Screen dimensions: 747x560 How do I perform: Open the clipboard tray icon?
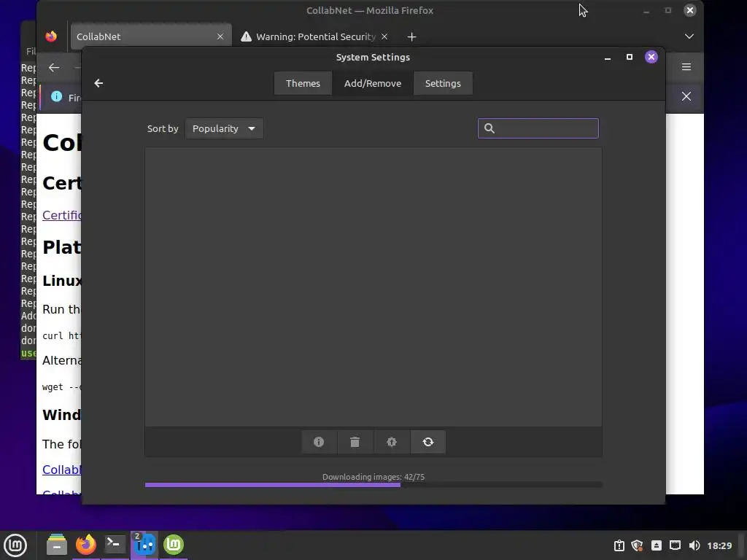point(619,545)
